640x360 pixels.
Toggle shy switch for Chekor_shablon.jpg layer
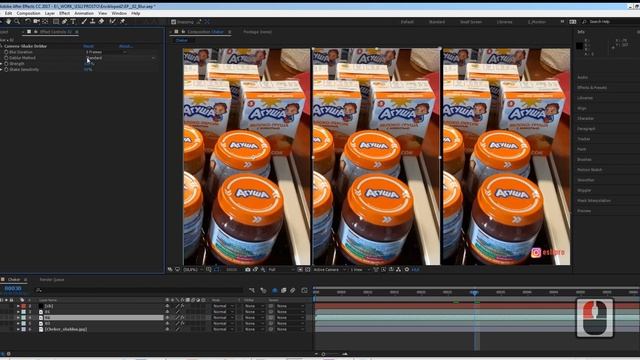click(x=167, y=329)
